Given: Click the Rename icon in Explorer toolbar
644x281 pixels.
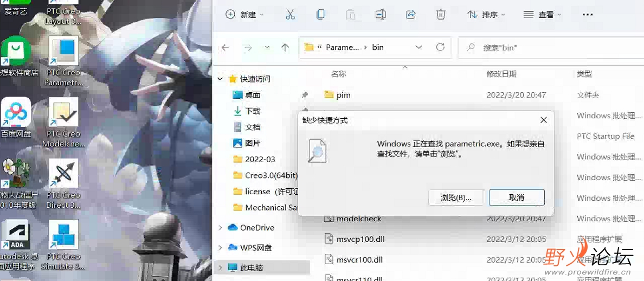Looking at the screenshot, I should (x=381, y=15).
